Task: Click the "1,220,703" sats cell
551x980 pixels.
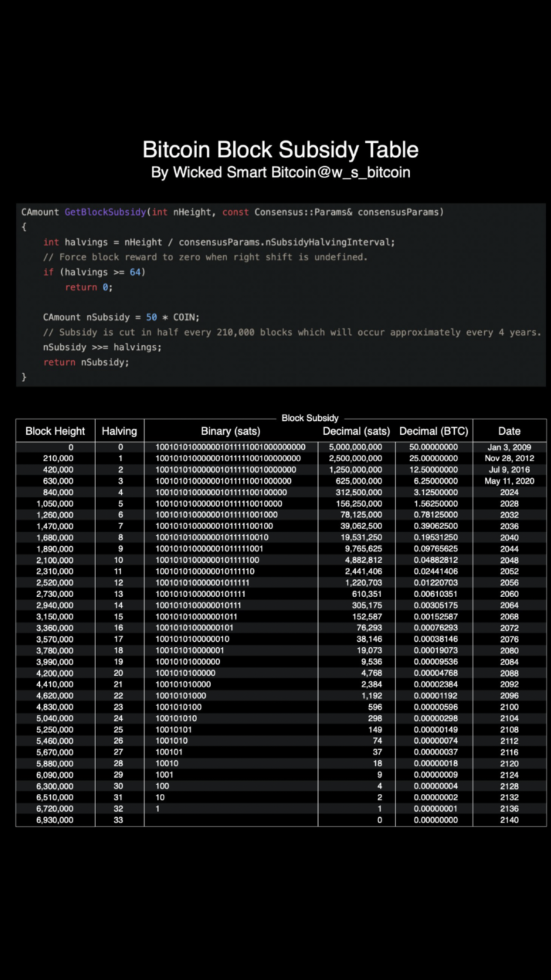Action: [x=364, y=583]
